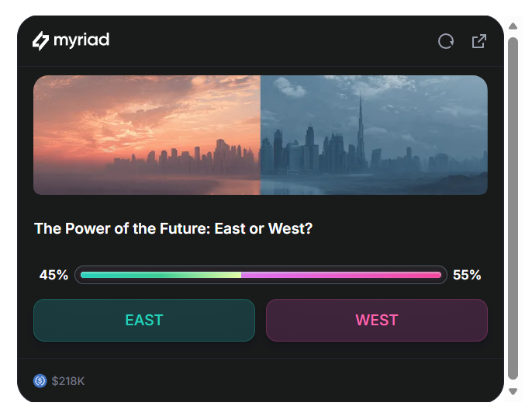
Task: Open market in external window icon
Action: tap(479, 41)
